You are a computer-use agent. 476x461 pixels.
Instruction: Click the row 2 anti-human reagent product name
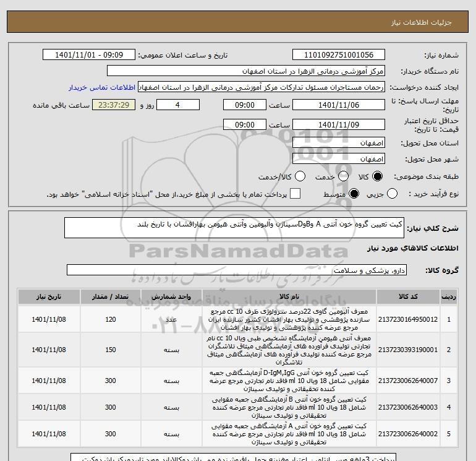point(289,350)
